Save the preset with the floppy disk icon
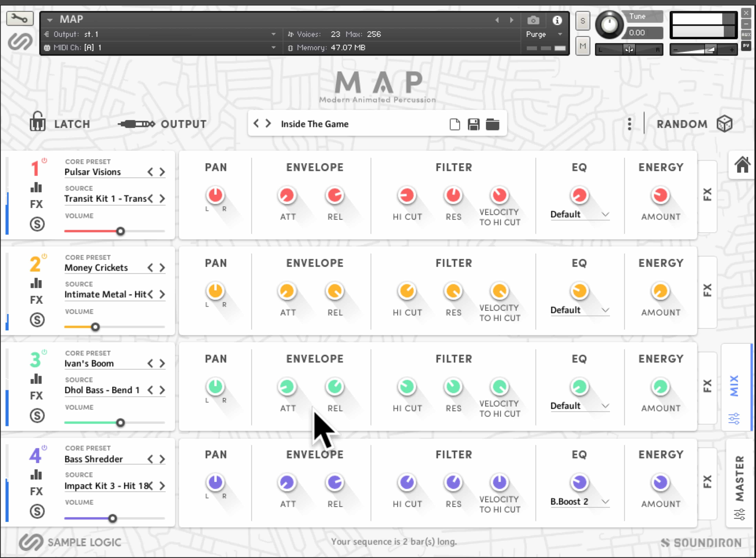Screen dimensions: 756x558 [474, 124]
